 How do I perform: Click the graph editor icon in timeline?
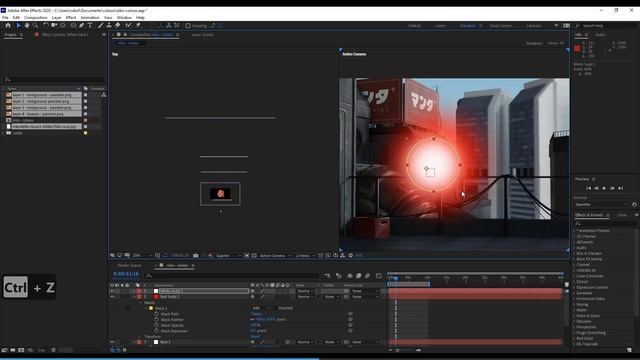click(379, 276)
